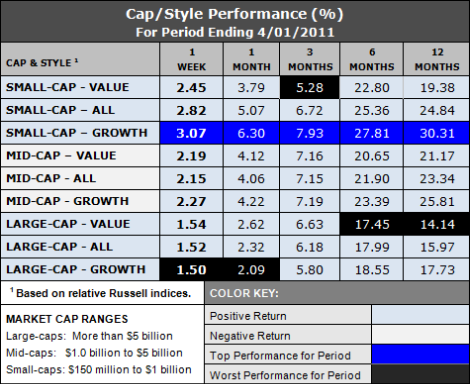470x384 pixels.
Task: Select the 'SMALL-CAP - VALUE' row label
Action: pos(67,87)
